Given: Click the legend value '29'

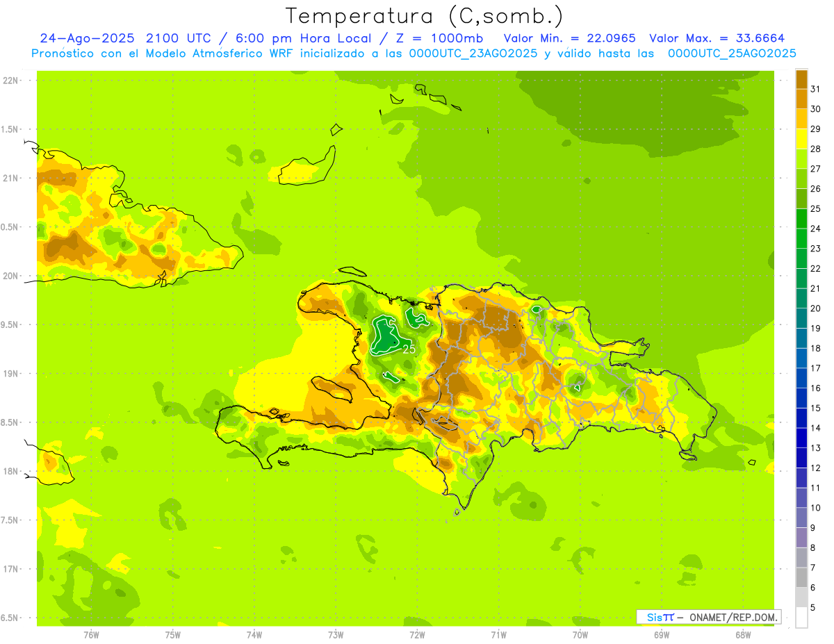Looking at the screenshot, I should (x=815, y=129).
